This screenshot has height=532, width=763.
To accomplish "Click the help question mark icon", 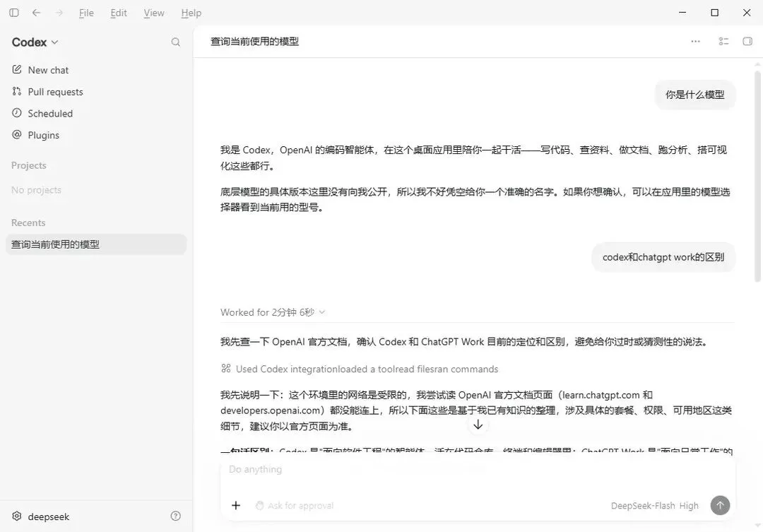I will (176, 516).
